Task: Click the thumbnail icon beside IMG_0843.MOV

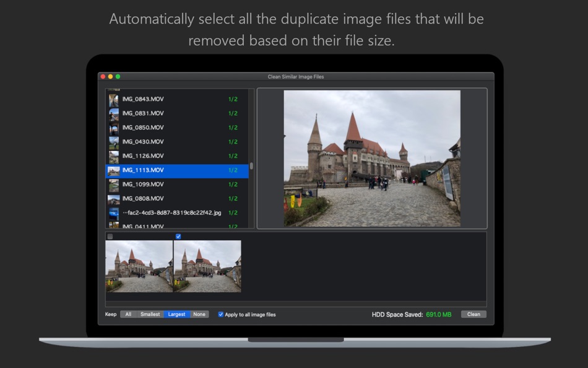Action: (x=114, y=99)
